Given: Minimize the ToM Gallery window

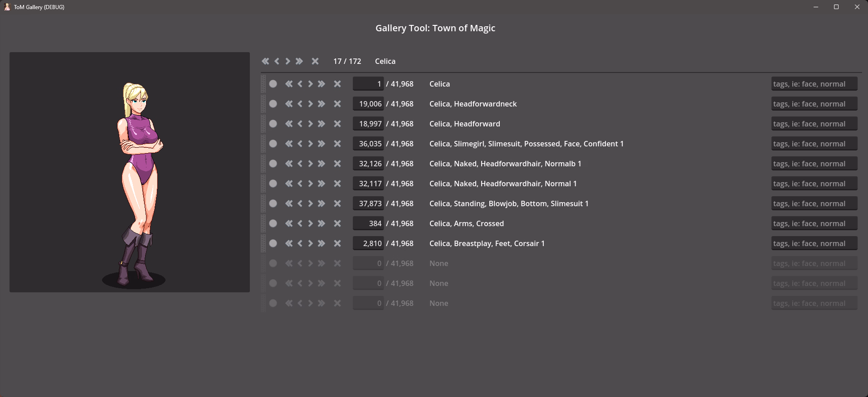Looking at the screenshot, I should [816, 7].
